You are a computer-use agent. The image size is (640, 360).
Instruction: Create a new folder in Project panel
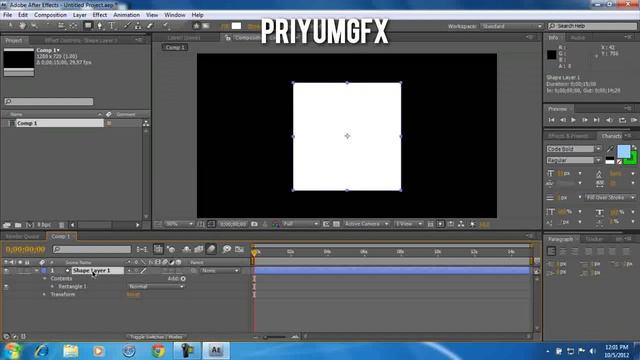[x=18, y=225]
